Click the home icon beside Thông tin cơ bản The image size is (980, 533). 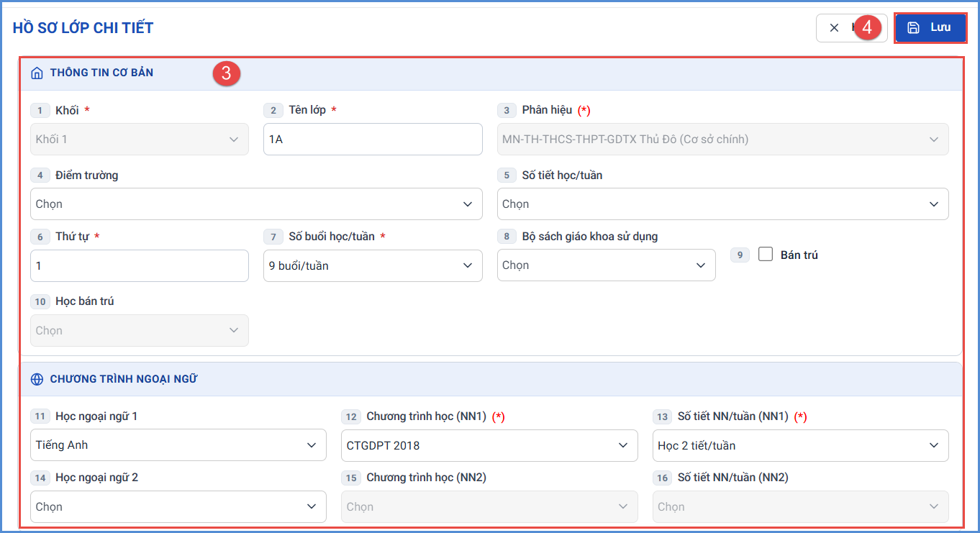pos(37,73)
